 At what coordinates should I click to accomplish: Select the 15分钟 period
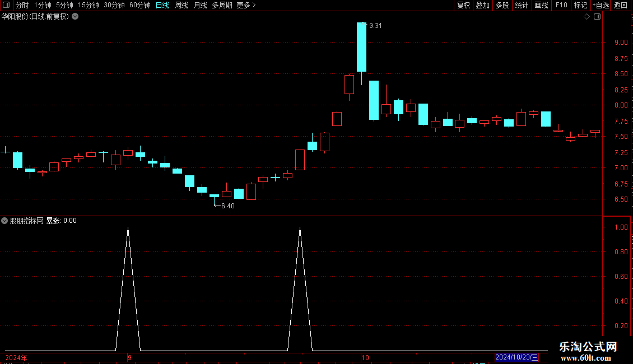coord(89,5)
